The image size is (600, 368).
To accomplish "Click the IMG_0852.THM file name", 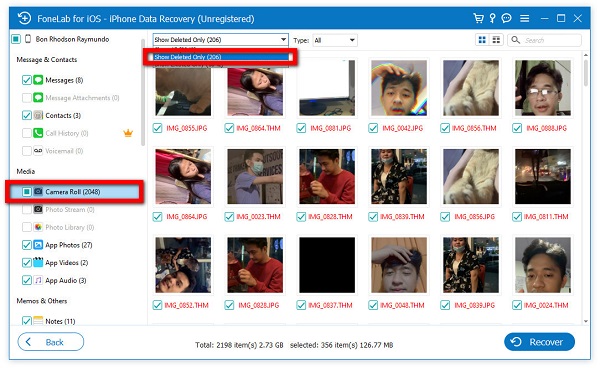I will [x=186, y=305].
